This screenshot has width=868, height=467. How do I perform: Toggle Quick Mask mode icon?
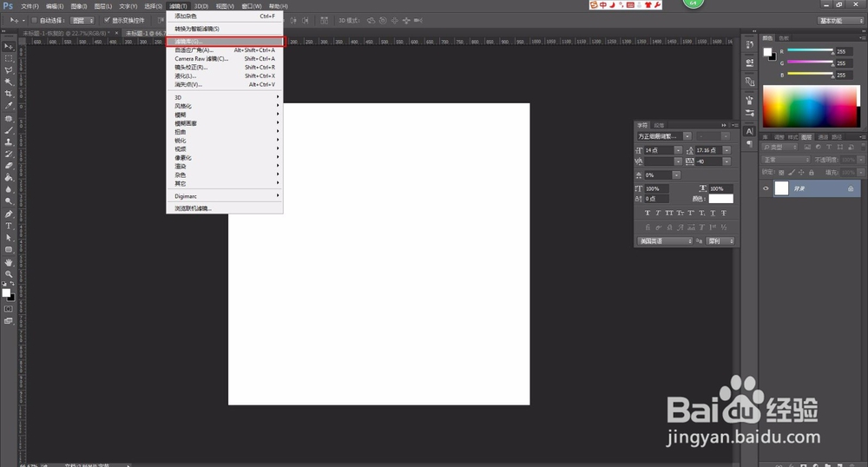pos(9,309)
